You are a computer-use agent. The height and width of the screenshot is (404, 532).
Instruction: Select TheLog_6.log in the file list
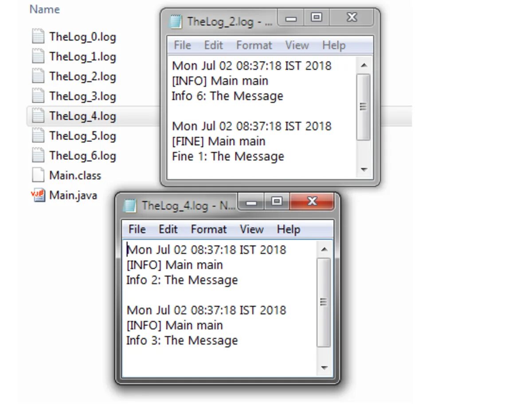(82, 155)
